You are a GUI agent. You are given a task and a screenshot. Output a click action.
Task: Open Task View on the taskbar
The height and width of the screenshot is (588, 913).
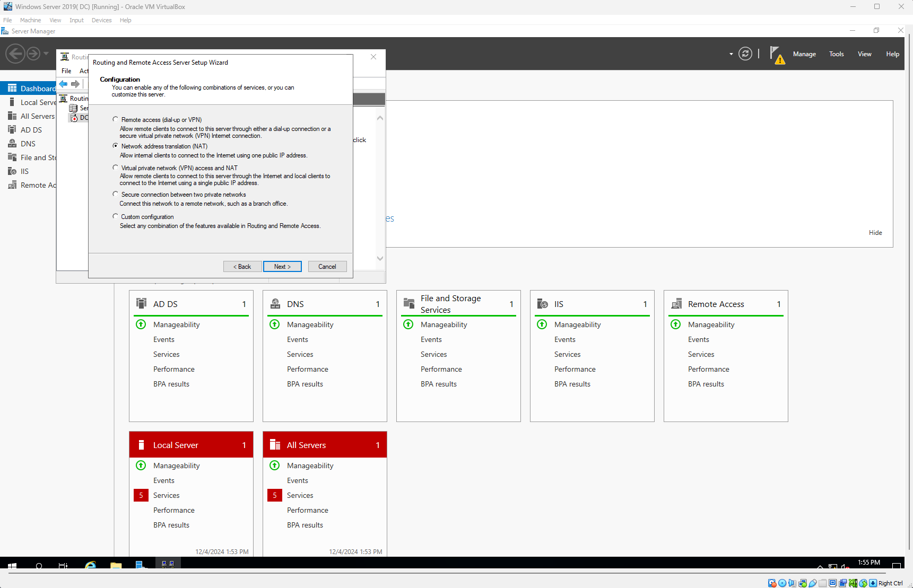tap(63, 566)
